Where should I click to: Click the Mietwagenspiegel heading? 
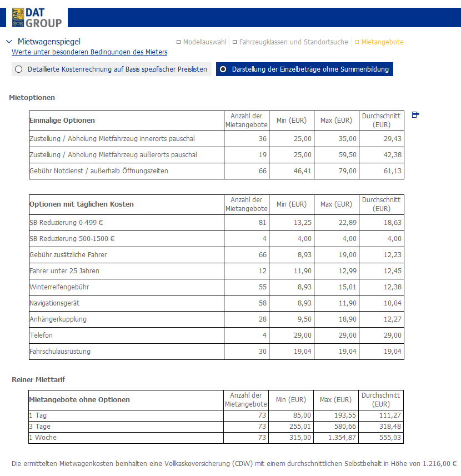[x=49, y=42]
